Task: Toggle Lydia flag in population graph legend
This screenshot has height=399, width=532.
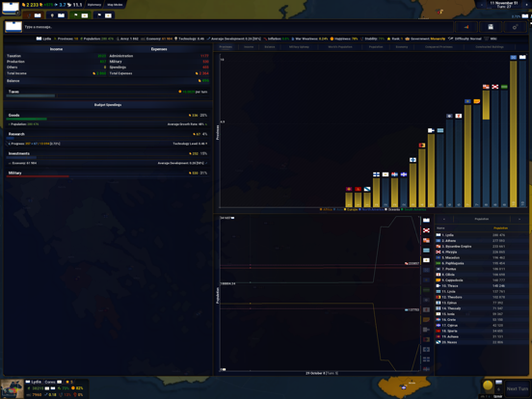Action: tap(426, 221)
